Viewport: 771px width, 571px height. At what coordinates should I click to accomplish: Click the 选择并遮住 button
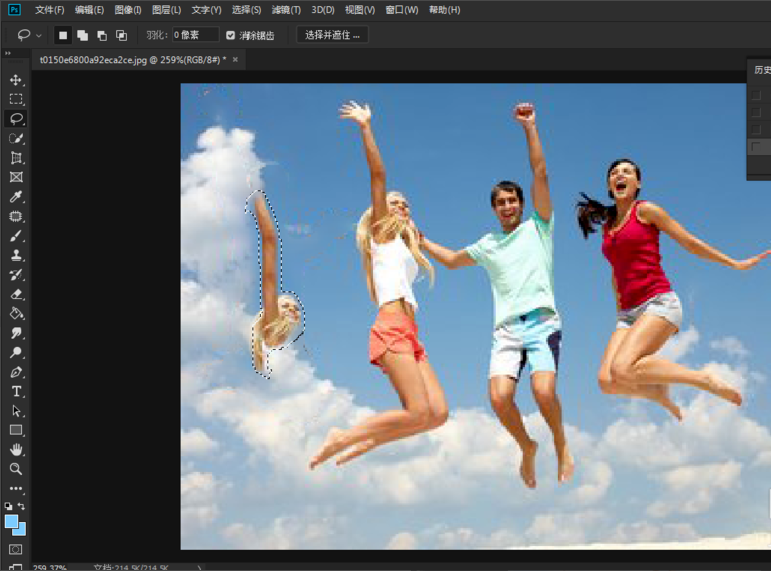pos(333,35)
